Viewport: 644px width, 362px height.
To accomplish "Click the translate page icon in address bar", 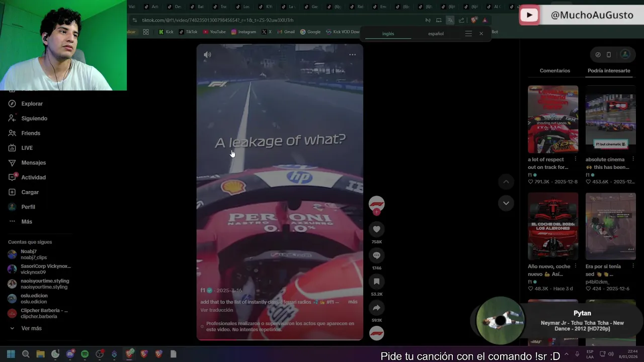I will click(x=450, y=20).
